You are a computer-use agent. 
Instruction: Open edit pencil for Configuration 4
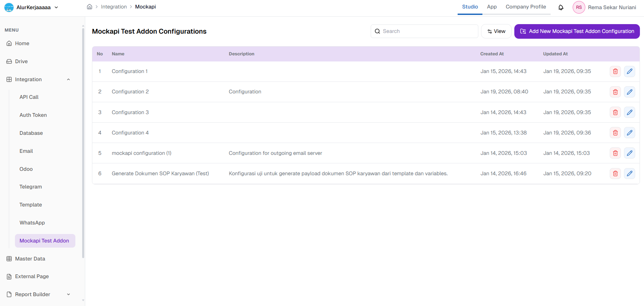[629, 133]
